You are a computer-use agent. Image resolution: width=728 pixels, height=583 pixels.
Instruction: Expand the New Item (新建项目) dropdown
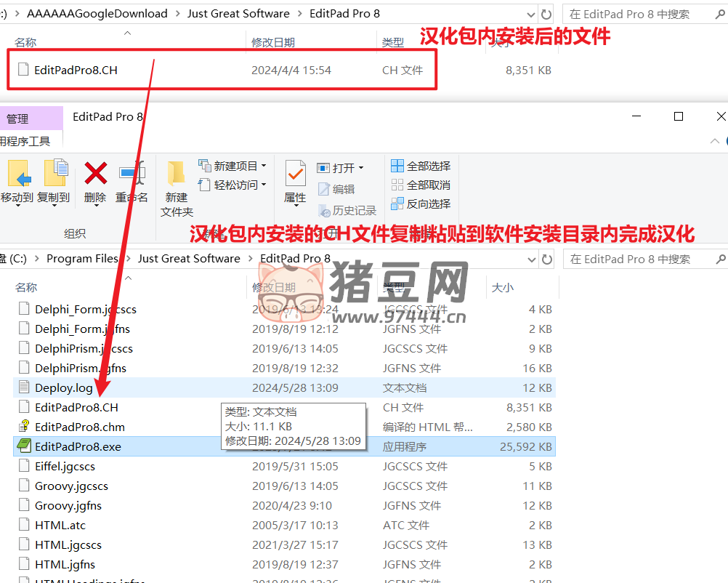[x=263, y=166]
